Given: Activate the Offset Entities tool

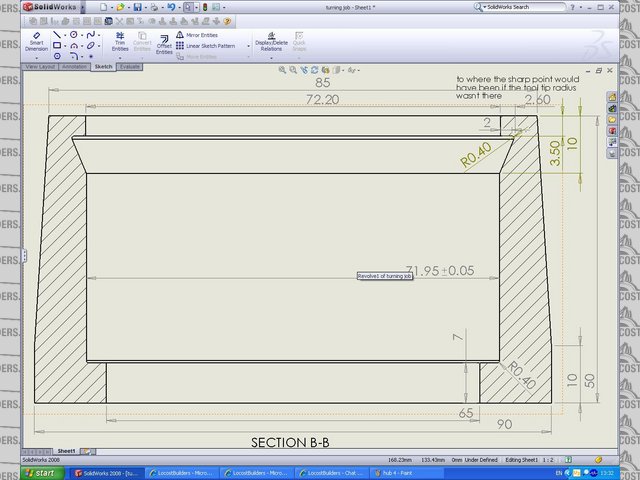Looking at the screenshot, I should (164, 43).
